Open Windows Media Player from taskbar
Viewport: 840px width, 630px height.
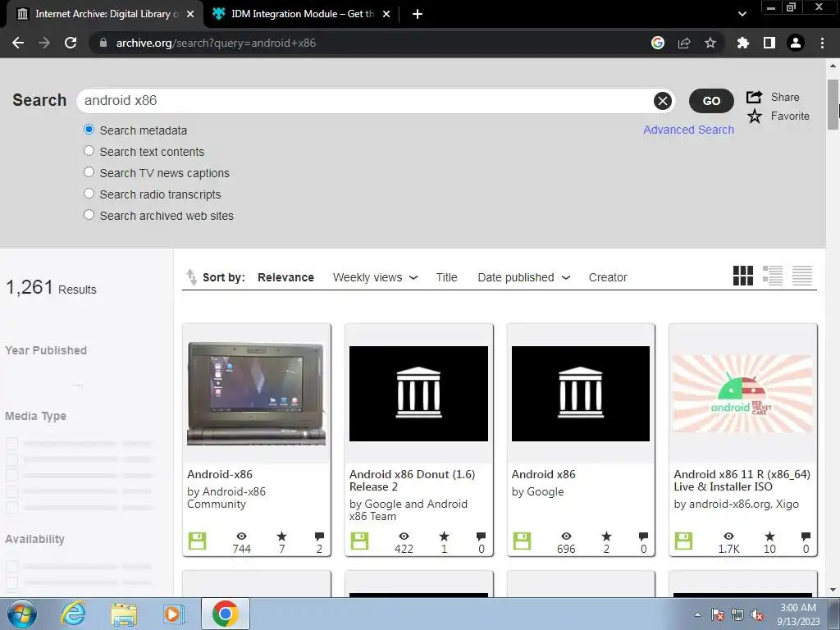coord(174,614)
